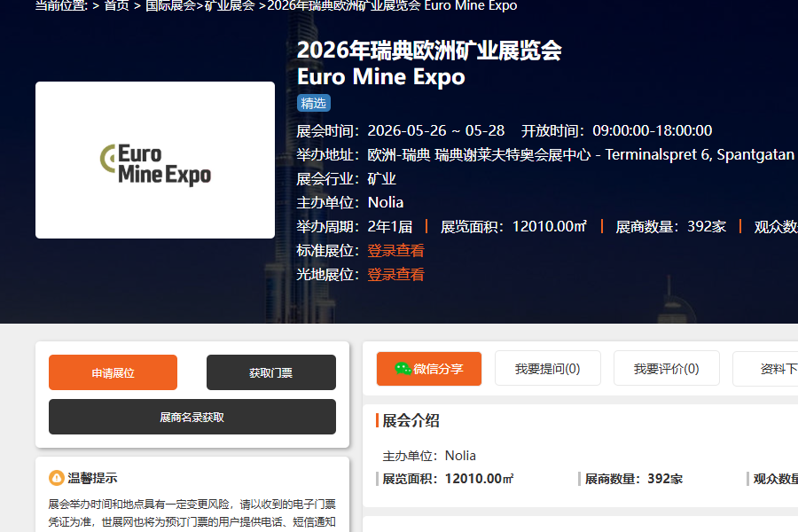Click the opening hours 09:00:00-18:00:00

click(652, 131)
